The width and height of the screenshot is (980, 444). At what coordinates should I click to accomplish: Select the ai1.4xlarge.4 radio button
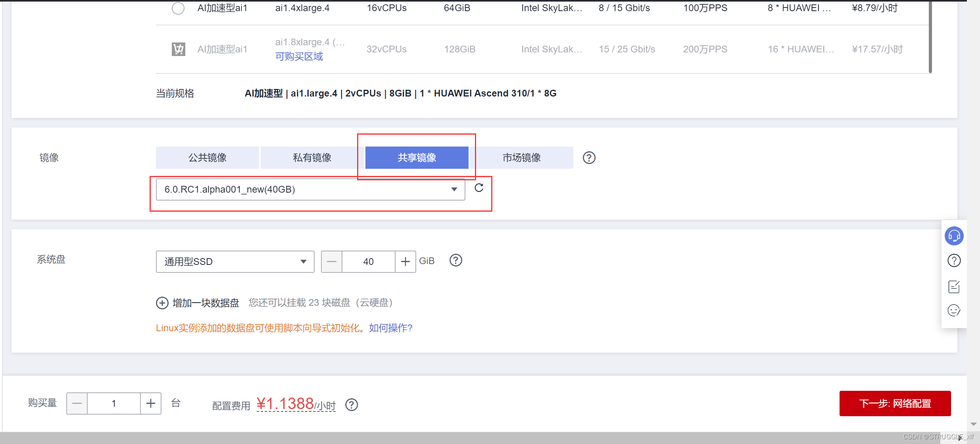178,8
